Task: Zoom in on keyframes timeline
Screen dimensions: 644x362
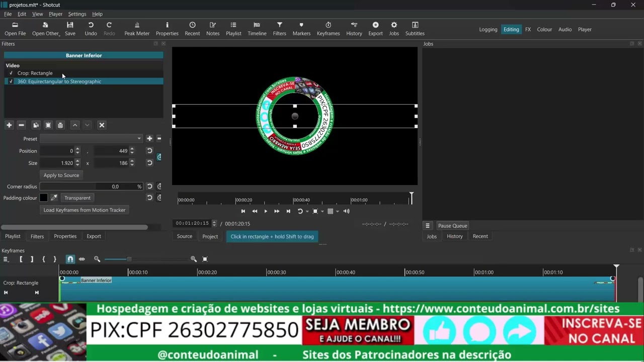Action: 194,259
